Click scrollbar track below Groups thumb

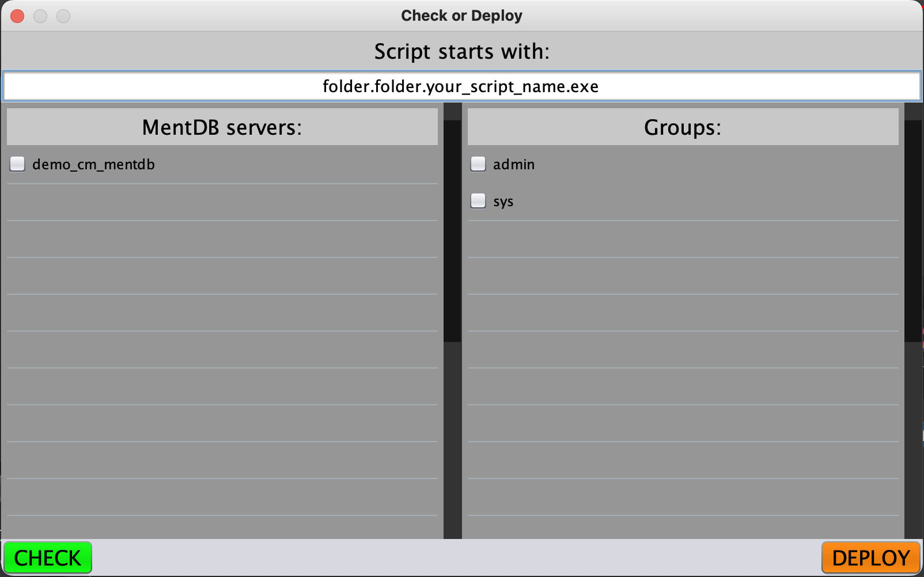point(913,438)
